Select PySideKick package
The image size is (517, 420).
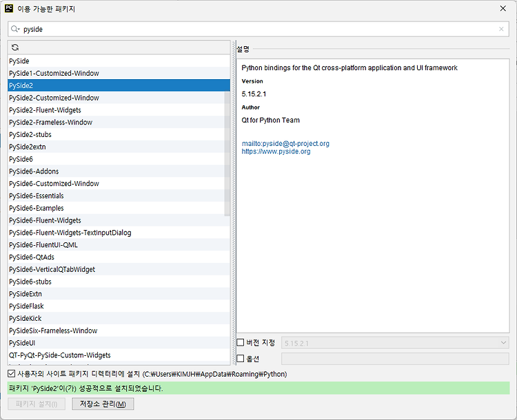click(x=119, y=318)
